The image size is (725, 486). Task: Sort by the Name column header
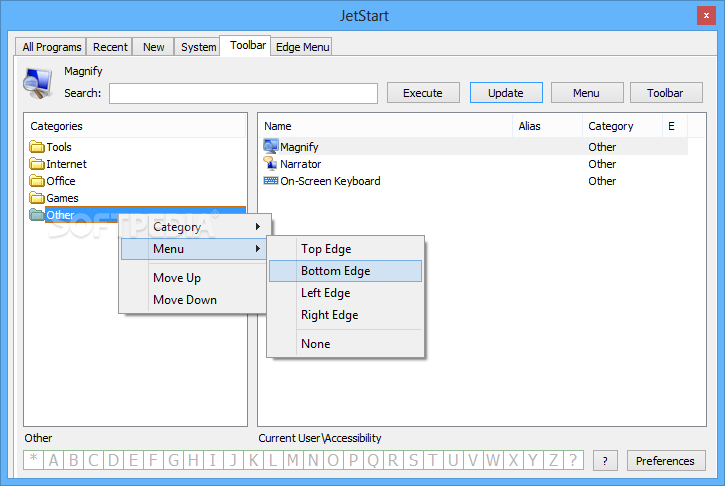386,126
